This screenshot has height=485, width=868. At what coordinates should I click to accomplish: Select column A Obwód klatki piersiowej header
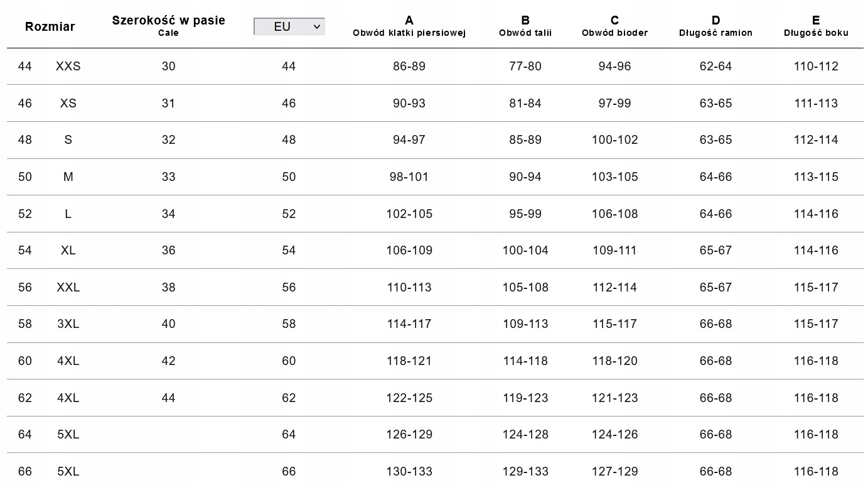tap(409, 26)
